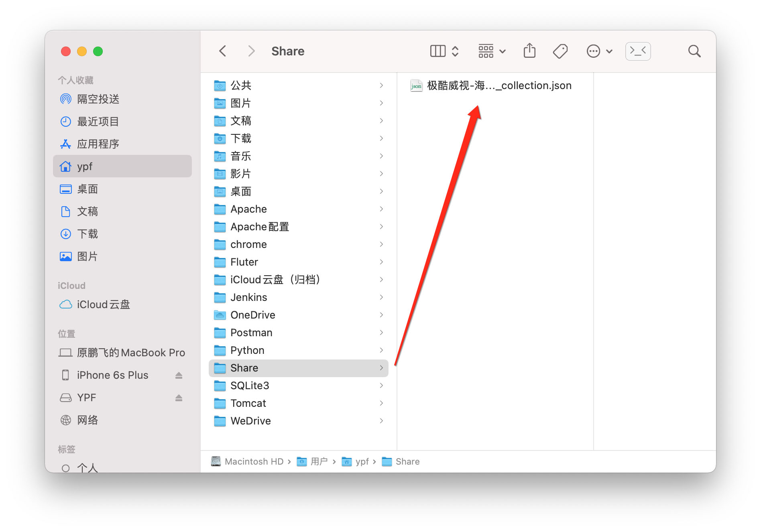Image resolution: width=761 pixels, height=532 pixels.
Task: Go back with the left arrow
Action: (223, 51)
